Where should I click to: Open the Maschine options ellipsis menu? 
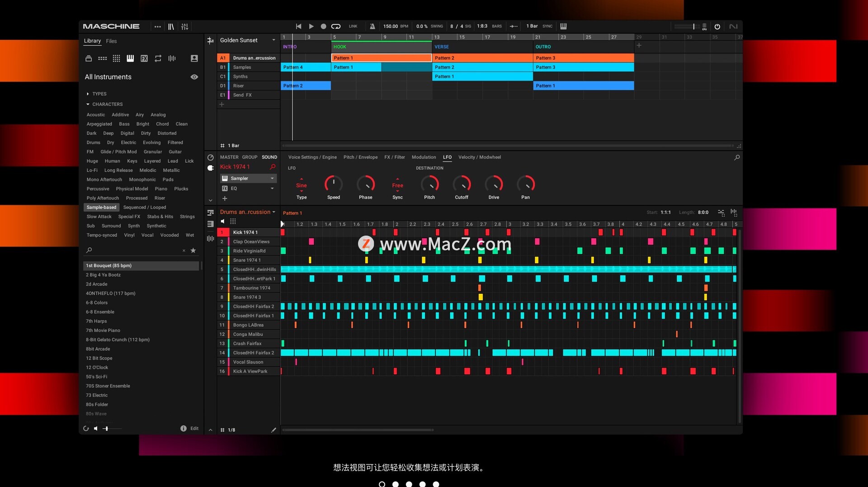coord(157,27)
